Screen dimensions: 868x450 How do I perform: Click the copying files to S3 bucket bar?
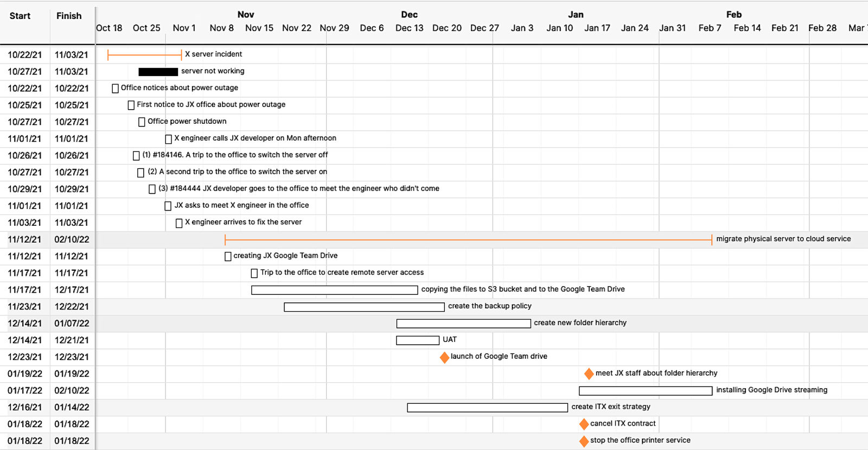pyautogui.click(x=335, y=290)
